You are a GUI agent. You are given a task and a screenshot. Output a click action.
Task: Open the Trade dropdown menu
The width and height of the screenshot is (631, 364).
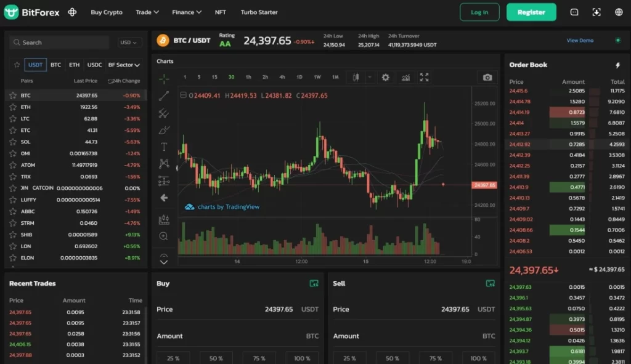147,12
